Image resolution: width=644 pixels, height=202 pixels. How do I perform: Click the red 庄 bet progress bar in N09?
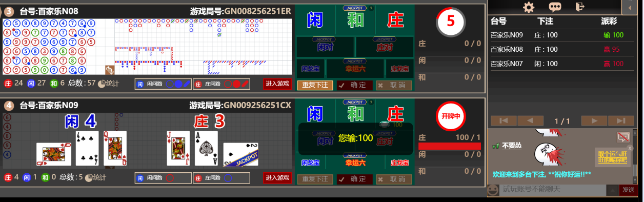[450, 146]
